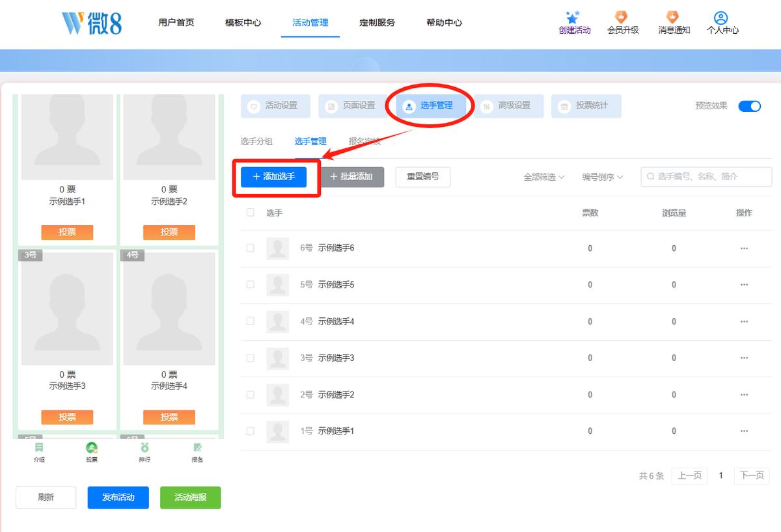Open the 选手分组 sub-tab
The width and height of the screenshot is (781, 532).
point(256,142)
